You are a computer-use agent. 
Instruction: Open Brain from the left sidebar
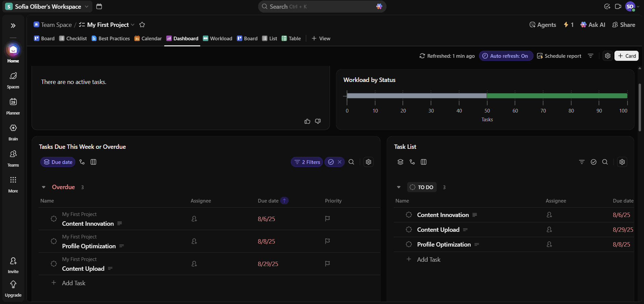point(13,132)
